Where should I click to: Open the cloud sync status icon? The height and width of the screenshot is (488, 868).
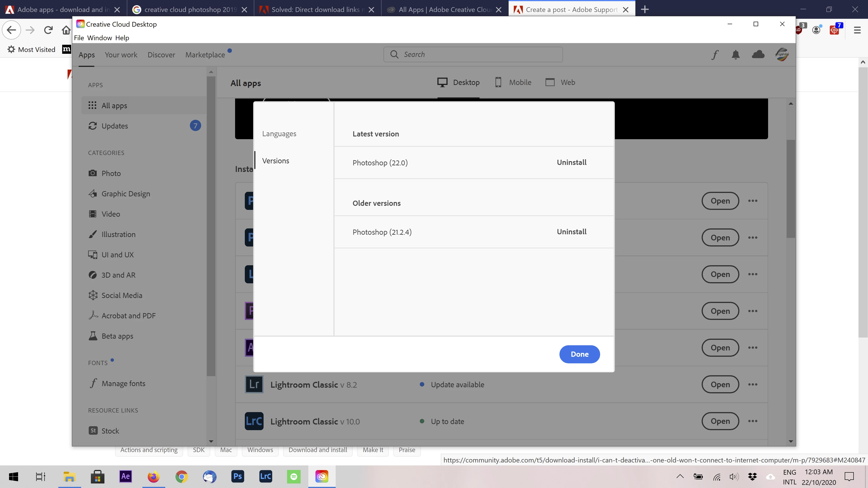[x=758, y=54]
